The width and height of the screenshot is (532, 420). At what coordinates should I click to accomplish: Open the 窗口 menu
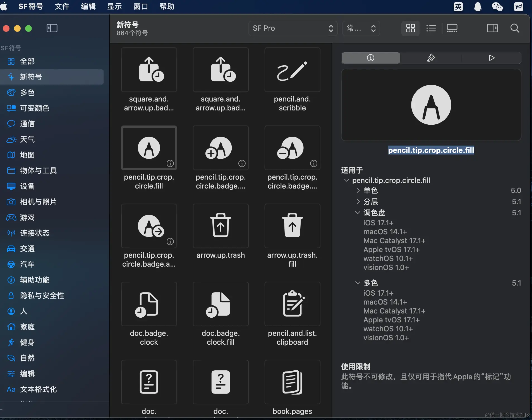click(x=141, y=6)
